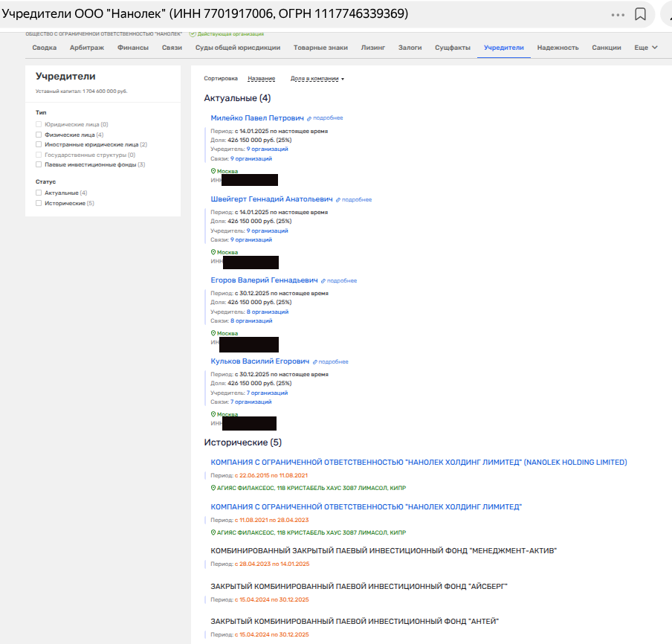
Task: Check the Физические лица filter checkbox
Action: click(39, 135)
